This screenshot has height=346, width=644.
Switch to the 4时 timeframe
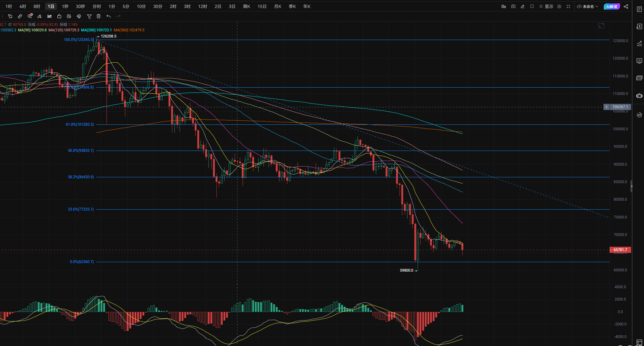pyautogui.click(x=23, y=6)
